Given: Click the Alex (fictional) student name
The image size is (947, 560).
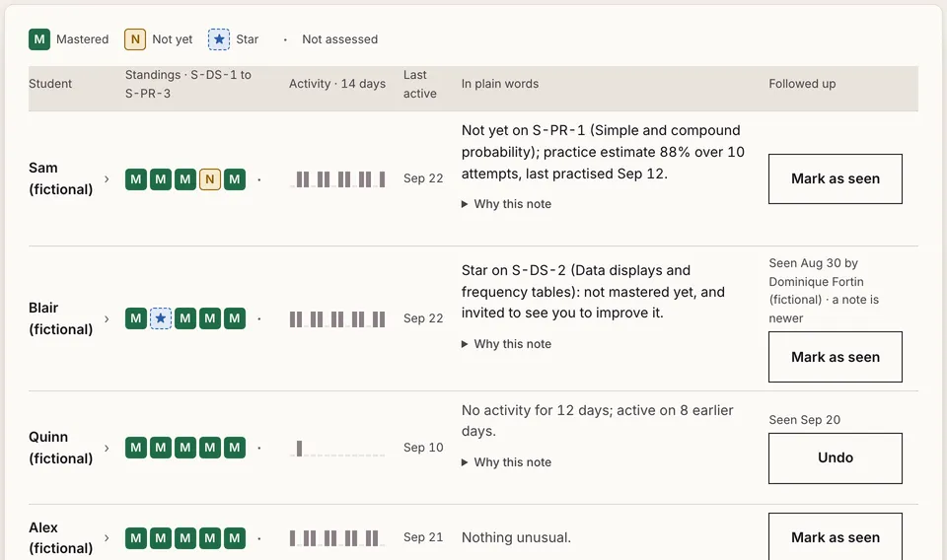Looking at the screenshot, I should [x=60, y=537].
